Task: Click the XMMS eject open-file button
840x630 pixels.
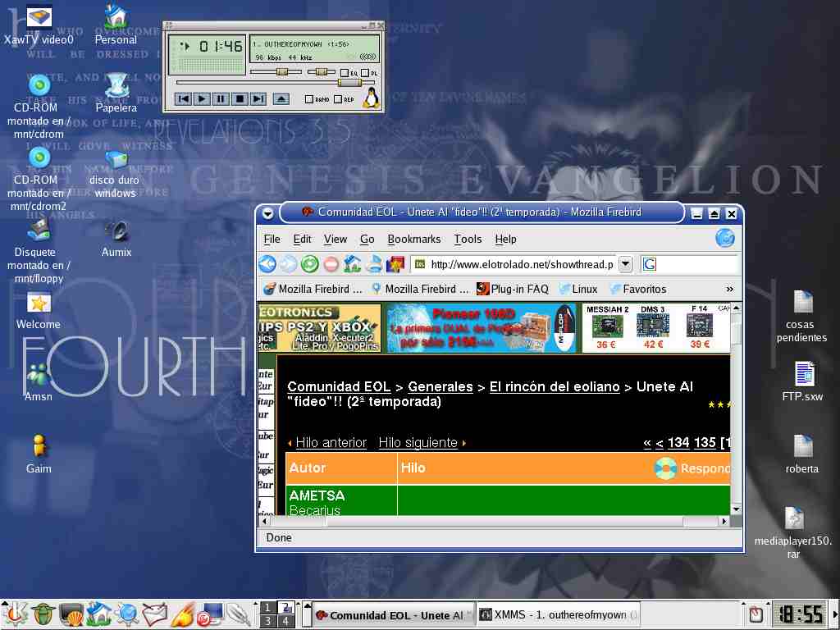Action: 281,99
